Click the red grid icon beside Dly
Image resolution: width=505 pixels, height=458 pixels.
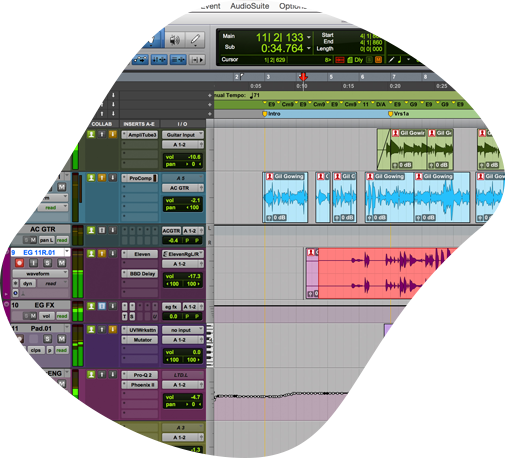tap(340, 60)
